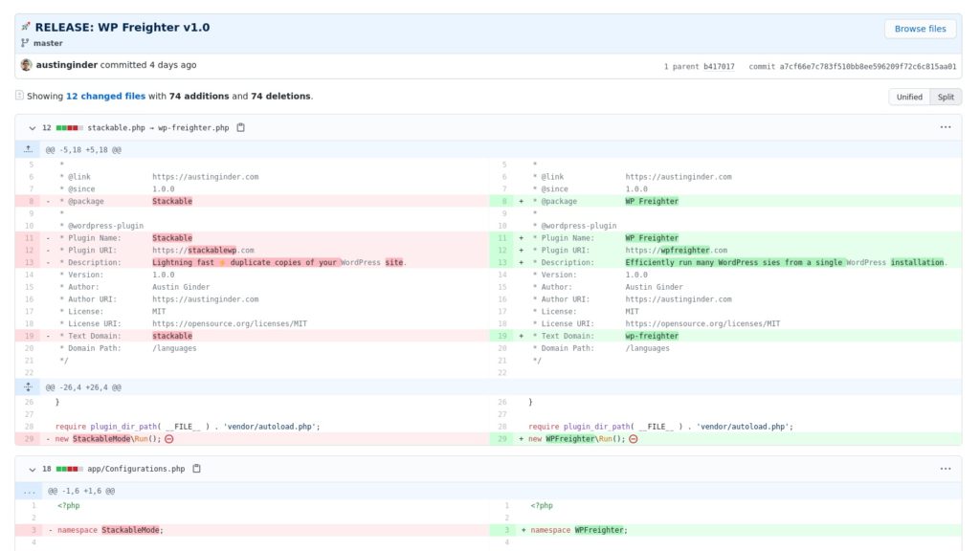Click the no-newline icon after StackableMode\Run()
Screen dimensions: 980x551
169,439
